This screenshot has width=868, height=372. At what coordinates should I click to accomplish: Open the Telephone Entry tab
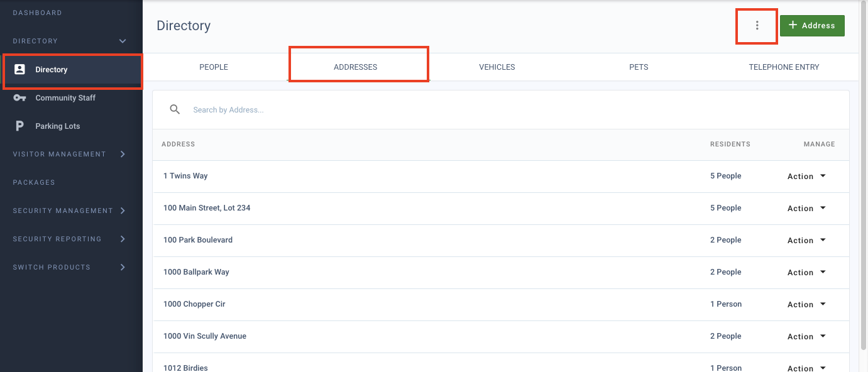(x=784, y=67)
